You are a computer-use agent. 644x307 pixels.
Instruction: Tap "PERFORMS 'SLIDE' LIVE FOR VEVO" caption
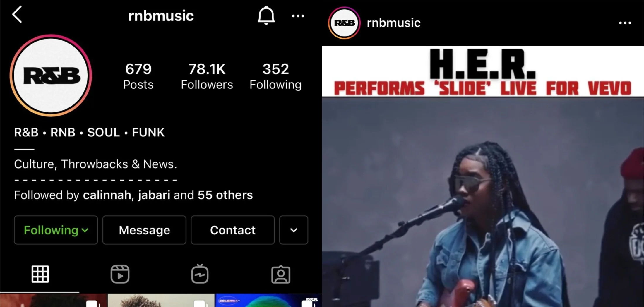point(483,88)
